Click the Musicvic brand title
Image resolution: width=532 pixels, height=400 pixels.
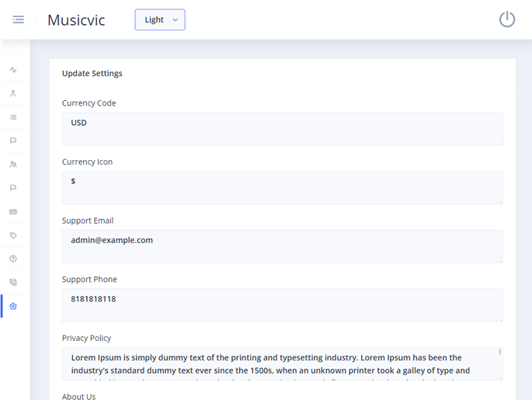click(x=76, y=20)
